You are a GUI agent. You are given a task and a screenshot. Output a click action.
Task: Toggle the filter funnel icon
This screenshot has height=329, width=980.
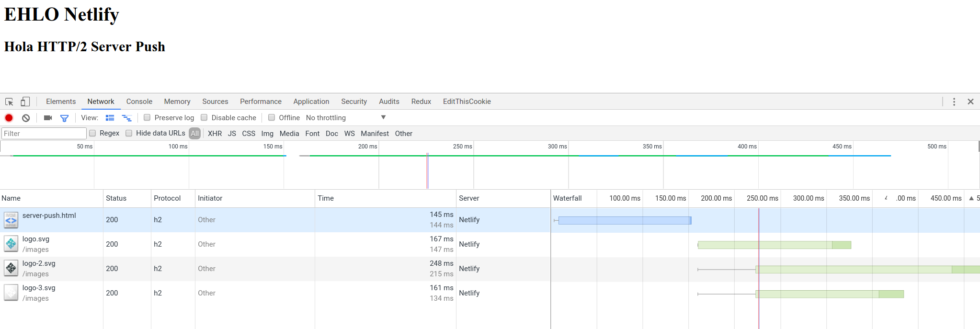click(64, 118)
